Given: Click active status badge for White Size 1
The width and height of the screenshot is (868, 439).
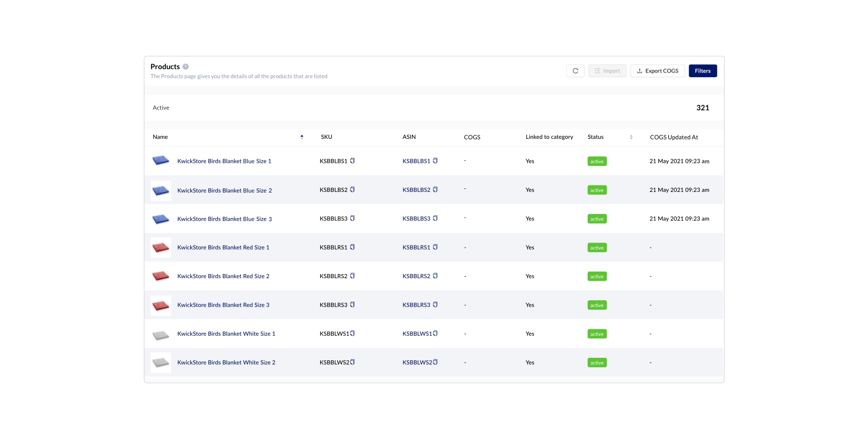Looking at the screenshot, I should coord(597,334).
